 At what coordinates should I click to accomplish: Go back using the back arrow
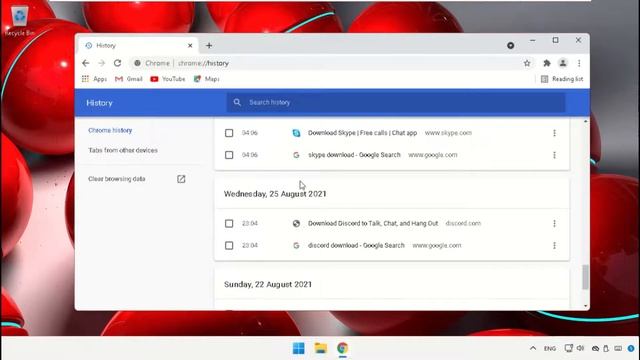[x=85, y=63]
